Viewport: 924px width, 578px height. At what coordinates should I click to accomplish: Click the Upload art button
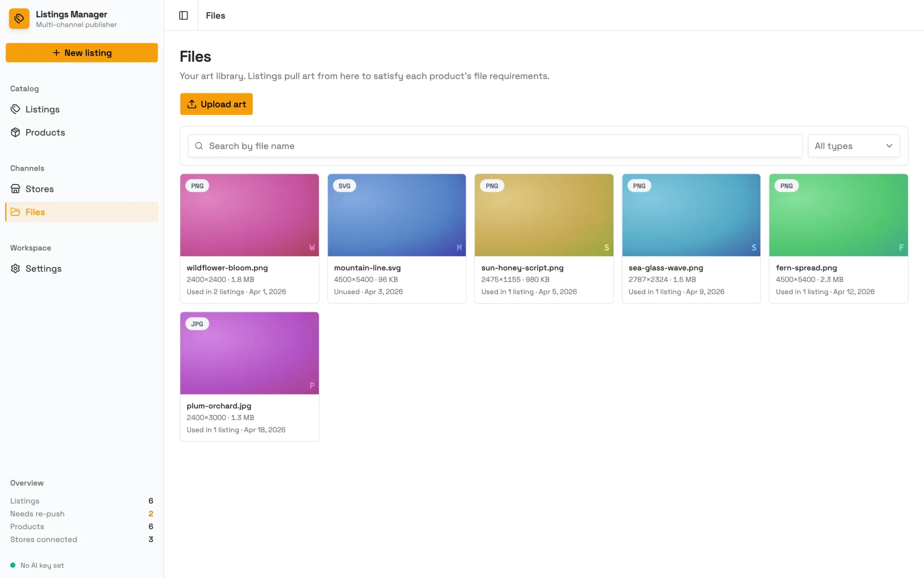[x=216, y=104]
